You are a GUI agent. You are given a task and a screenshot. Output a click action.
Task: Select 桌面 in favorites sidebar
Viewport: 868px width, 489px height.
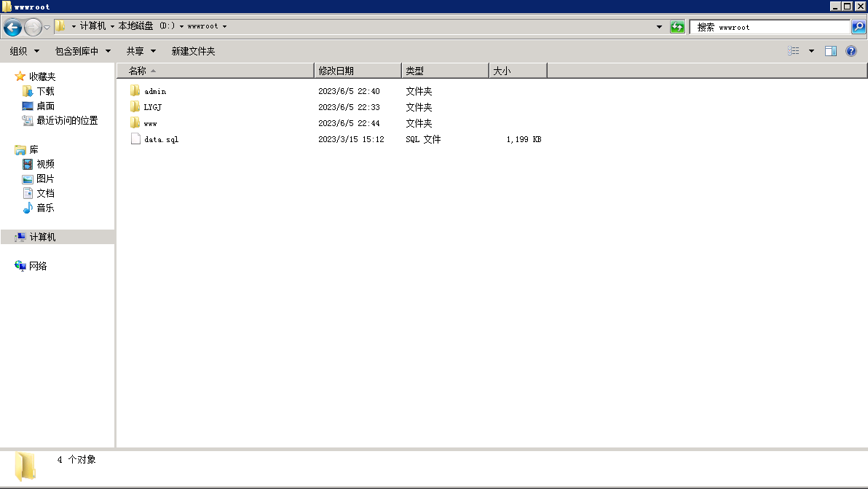(45, 106)
